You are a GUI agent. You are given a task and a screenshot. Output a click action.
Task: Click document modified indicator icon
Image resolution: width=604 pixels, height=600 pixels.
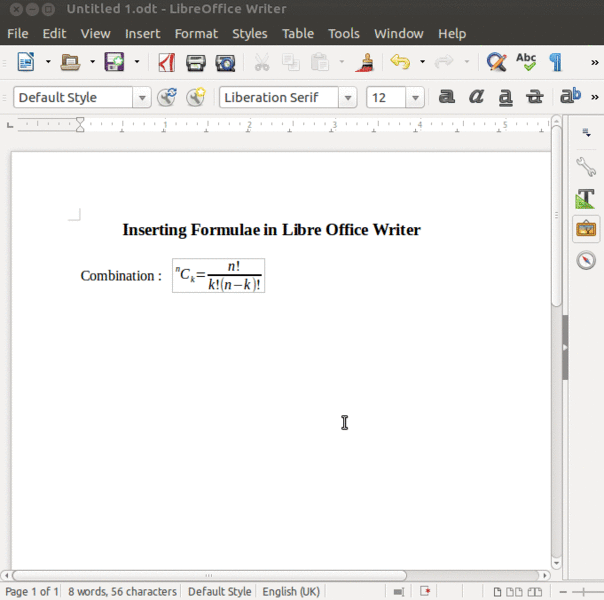(x=425, y=591)
